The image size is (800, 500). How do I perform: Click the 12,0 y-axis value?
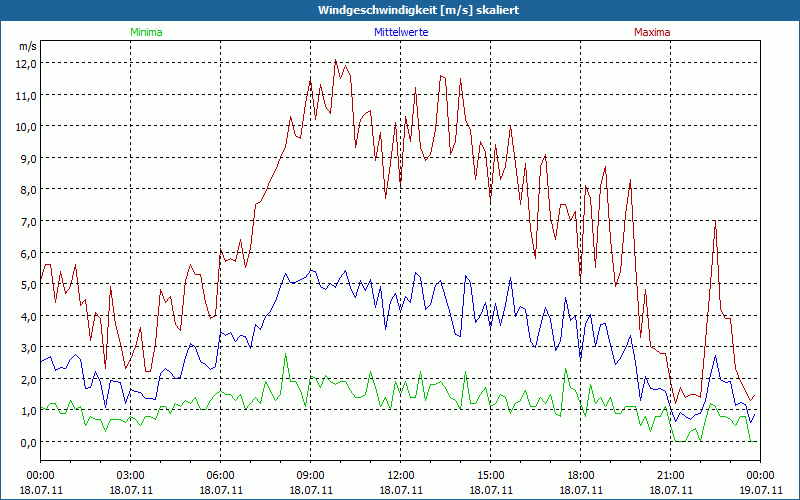tap(26, 63)
